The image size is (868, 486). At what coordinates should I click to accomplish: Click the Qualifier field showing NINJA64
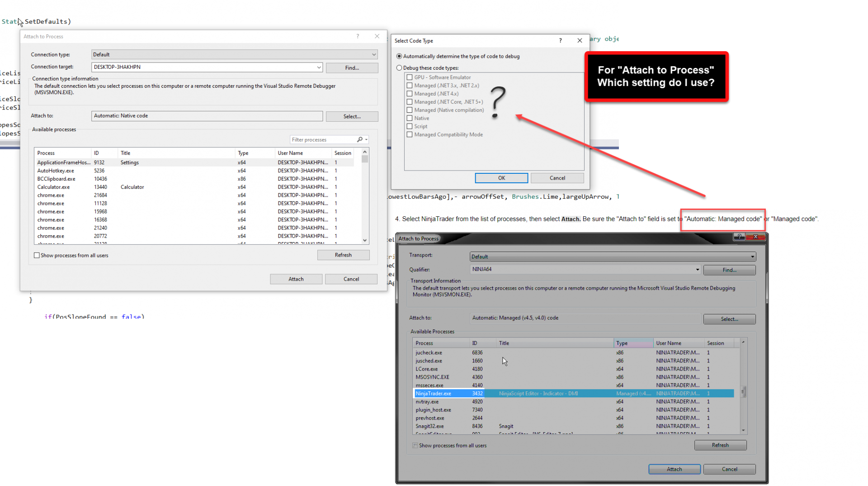(582, 270)
